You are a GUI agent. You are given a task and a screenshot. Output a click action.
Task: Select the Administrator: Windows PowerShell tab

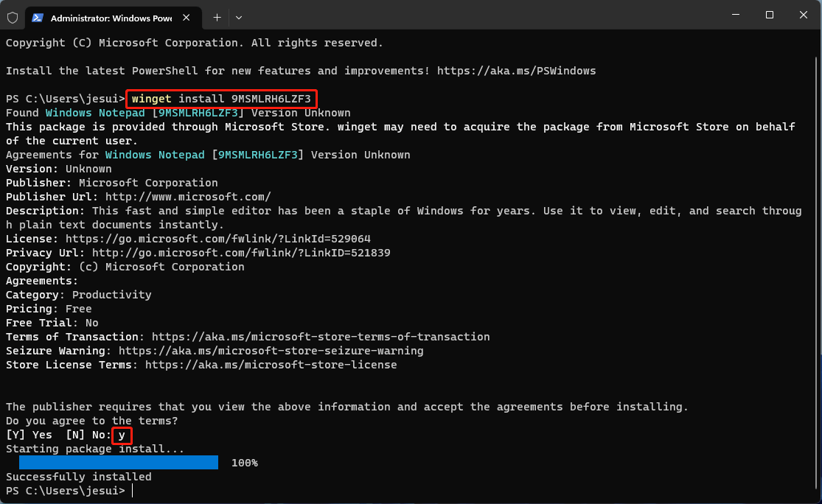pyautogui.click(x=114, y=18)
